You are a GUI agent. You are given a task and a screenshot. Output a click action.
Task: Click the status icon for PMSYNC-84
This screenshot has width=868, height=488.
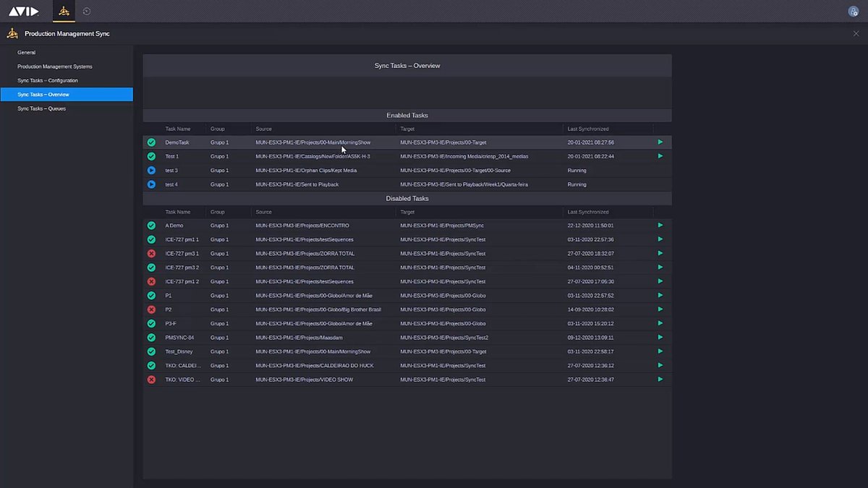click(151, 338)
